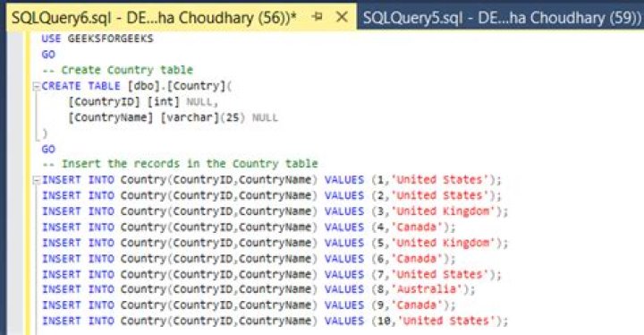This screenshot has height=335, width=644.
Task: Click the [CountryID] [int] NULL line
Action: point(143,101)
